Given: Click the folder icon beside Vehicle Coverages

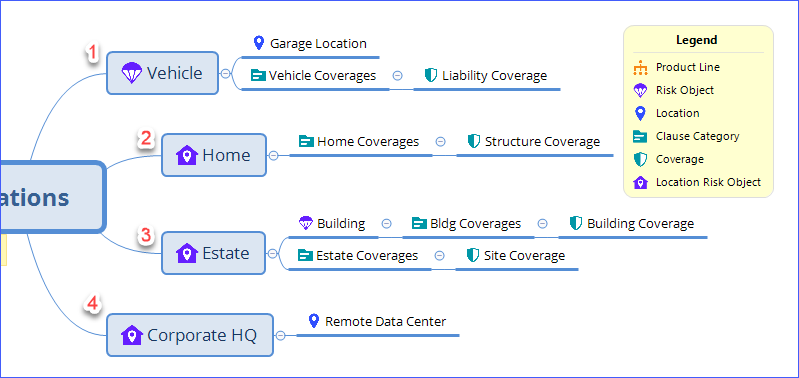Looking at the screenshot, I should tap(258, 76).
